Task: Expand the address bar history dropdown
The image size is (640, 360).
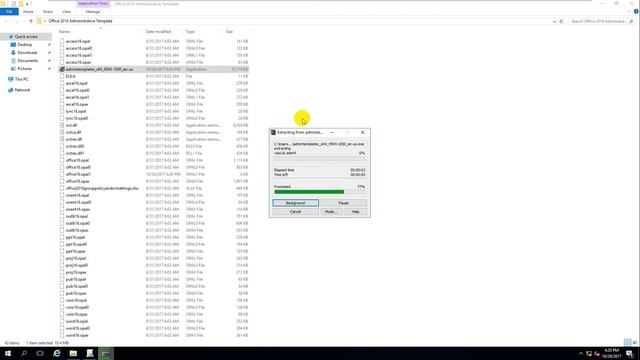Action: (554, 21)
